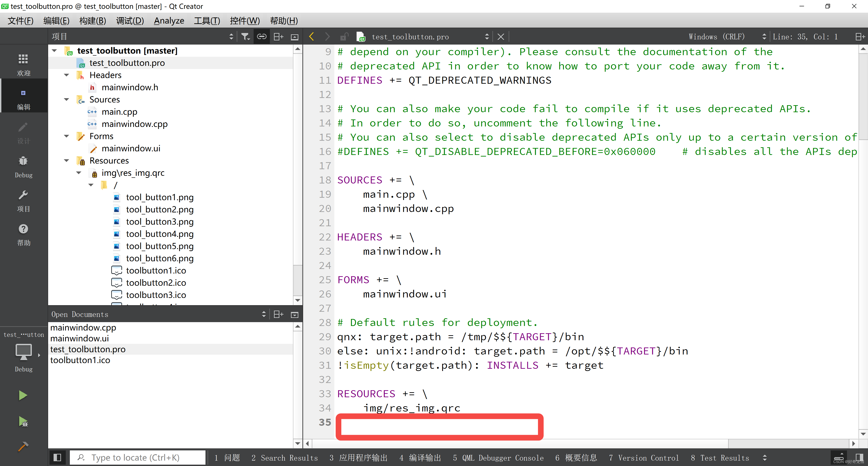Collapse the Sources folder

click(x=67, y=100)
